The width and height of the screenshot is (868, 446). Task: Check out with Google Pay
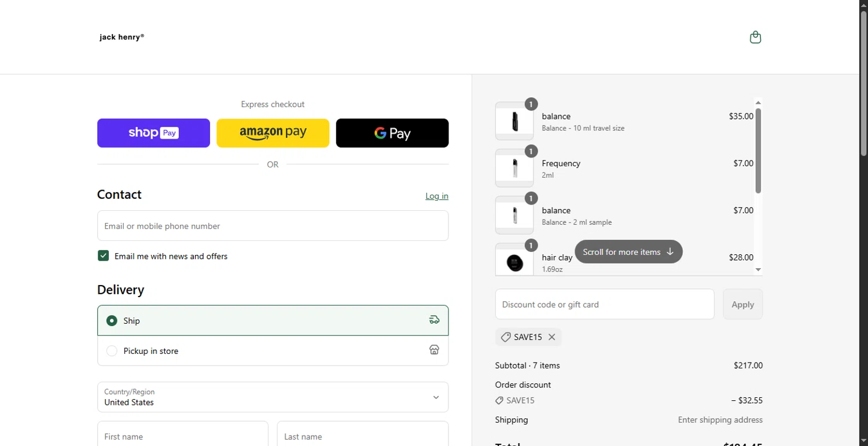[392, 133]
